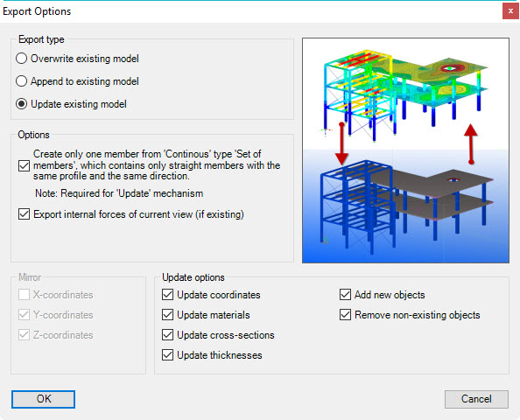Image resolution: width=520 pixels, height=420 pixels.
Task: Confirm export with the OK button
Action: tap(43, 399)
